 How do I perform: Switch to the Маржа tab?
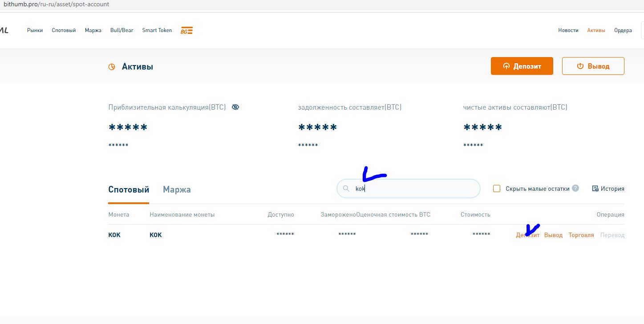177,189
